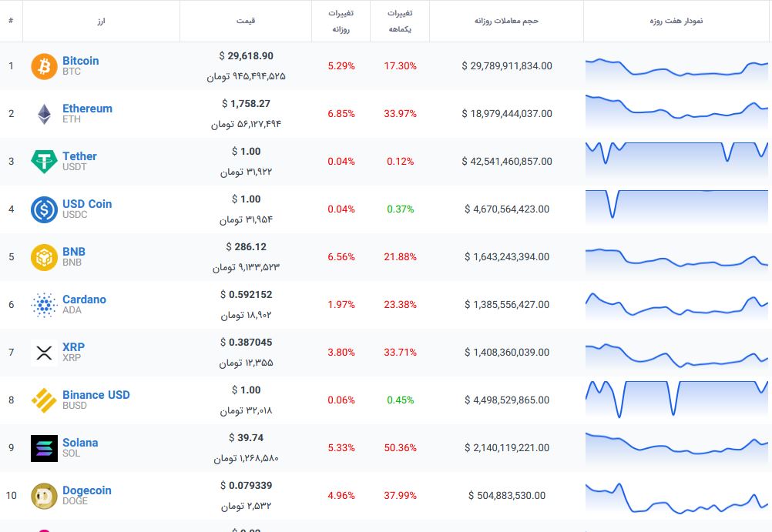
Task: View USD Coin seven-day sparkline chart
Action: (x=676, y=207)
